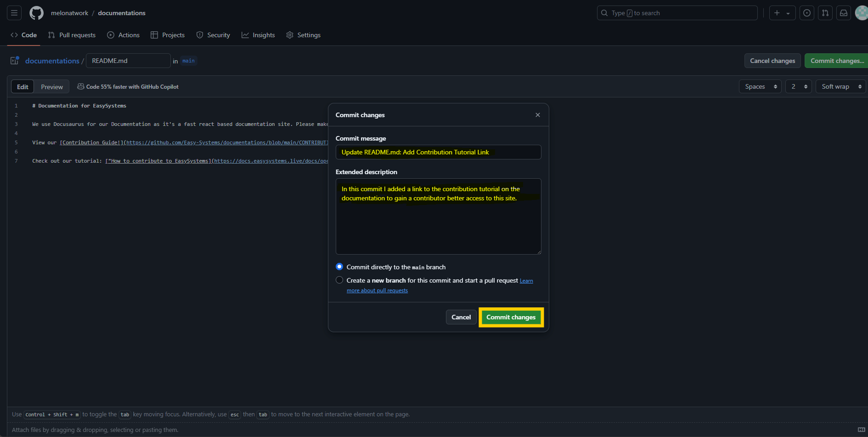The width and height of the screenshot is (868, 437).
Task: Toggle the file tree side panel icon
Action: [x=15, y=61]
